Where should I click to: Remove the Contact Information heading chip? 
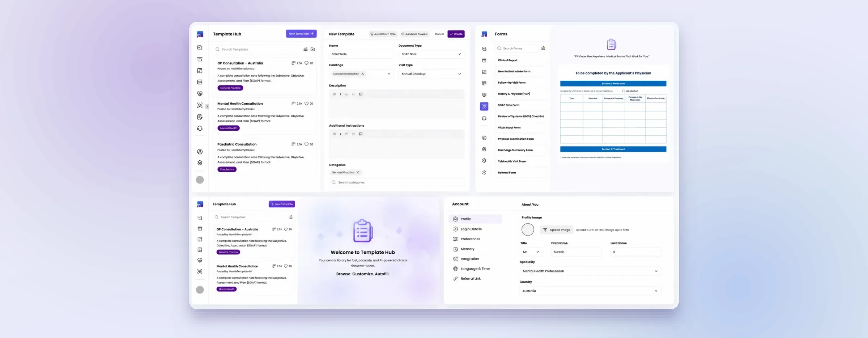tap(362, 74)
